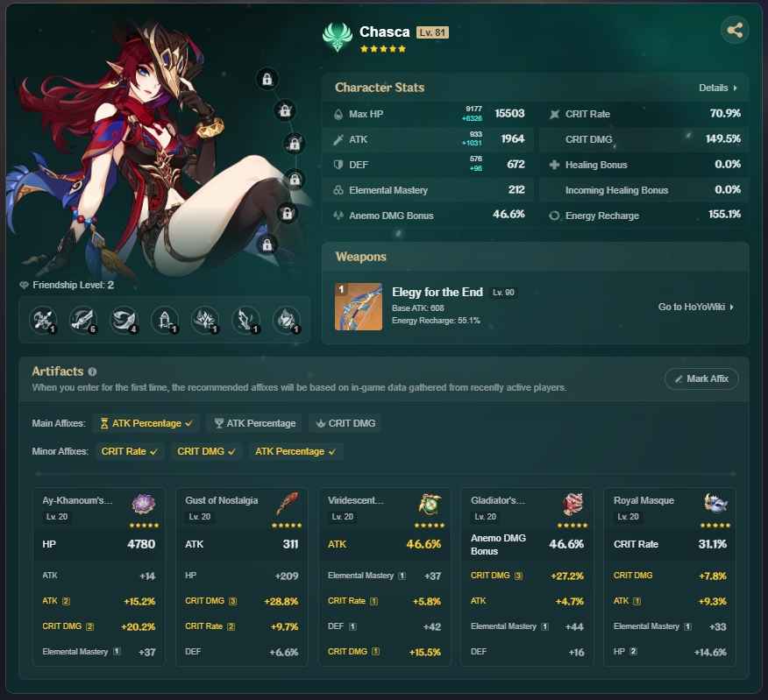Select the goblet ATK Percentage main affix
Screen dimensions: 768x700
254,423
